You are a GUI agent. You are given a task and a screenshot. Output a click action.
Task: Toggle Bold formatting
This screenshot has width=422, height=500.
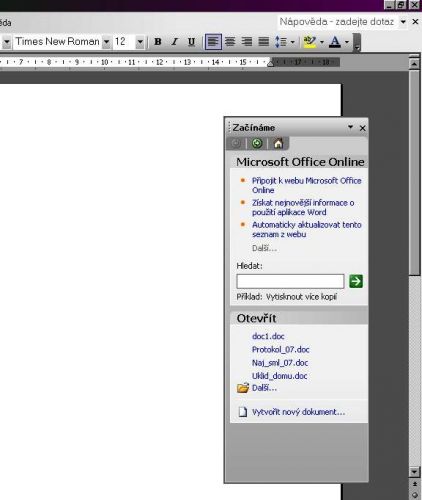click(158, 42)
